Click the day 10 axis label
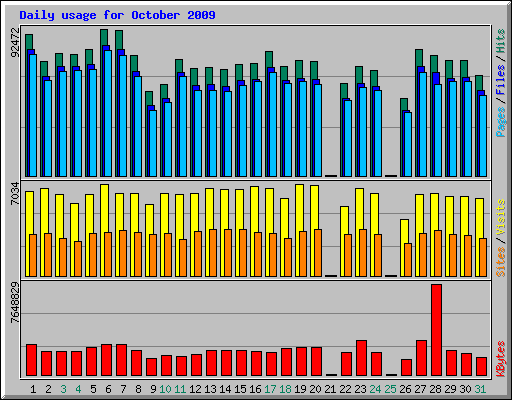The height and width of the screenshot is (400, 512). 165,389
